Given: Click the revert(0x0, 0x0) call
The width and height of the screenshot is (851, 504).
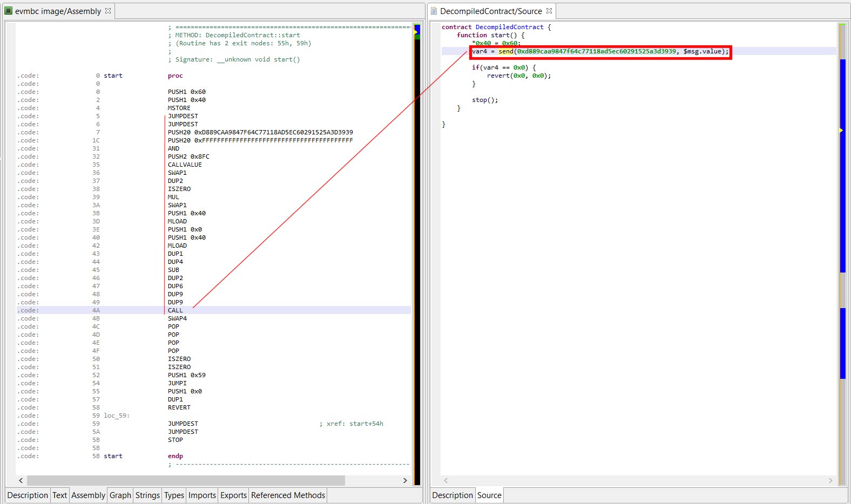Looking at the screenshot, I should [x=519, y=76].
